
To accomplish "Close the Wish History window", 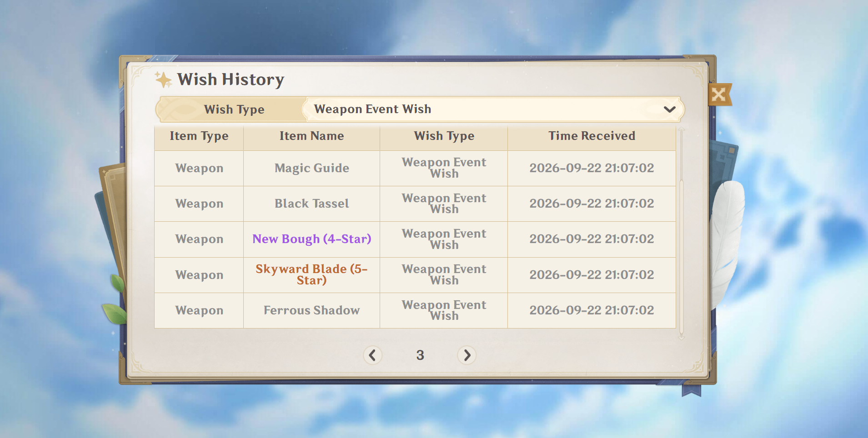I will pos(719,95).
